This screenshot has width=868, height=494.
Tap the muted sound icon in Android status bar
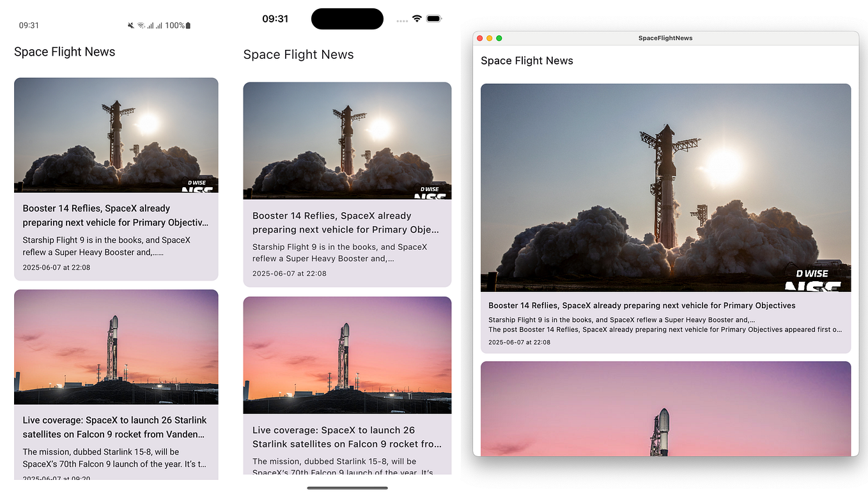pyautogui.click(x=131, y=26)
